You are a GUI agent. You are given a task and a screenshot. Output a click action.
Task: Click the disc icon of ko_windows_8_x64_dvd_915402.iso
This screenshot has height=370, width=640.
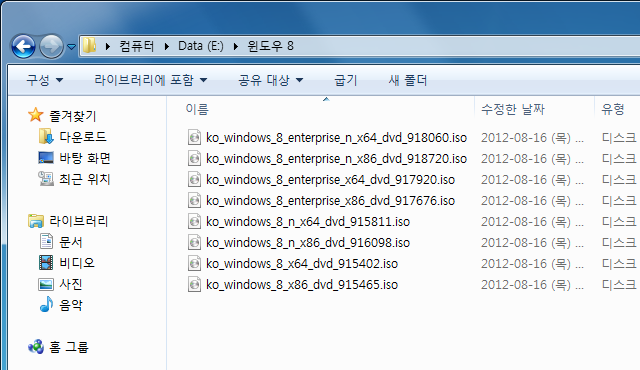click(x=194, y=263)
